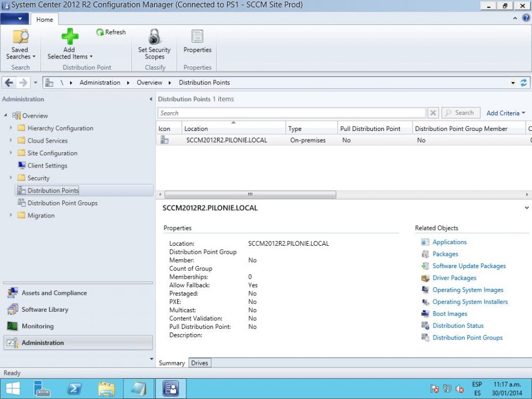The image size is (532, 399).
Task: Open the Packages related link
Action: click(445, 254)
